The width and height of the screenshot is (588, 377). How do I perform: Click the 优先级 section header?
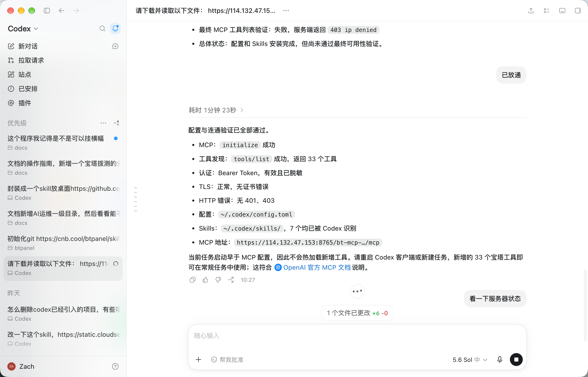17,123
